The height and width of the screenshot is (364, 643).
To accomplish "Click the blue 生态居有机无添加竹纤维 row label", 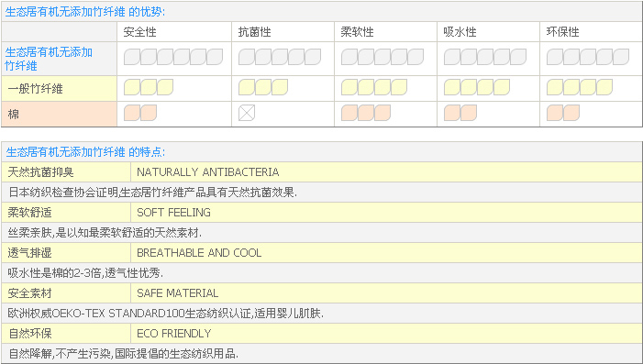I will (x=49, y=59).
